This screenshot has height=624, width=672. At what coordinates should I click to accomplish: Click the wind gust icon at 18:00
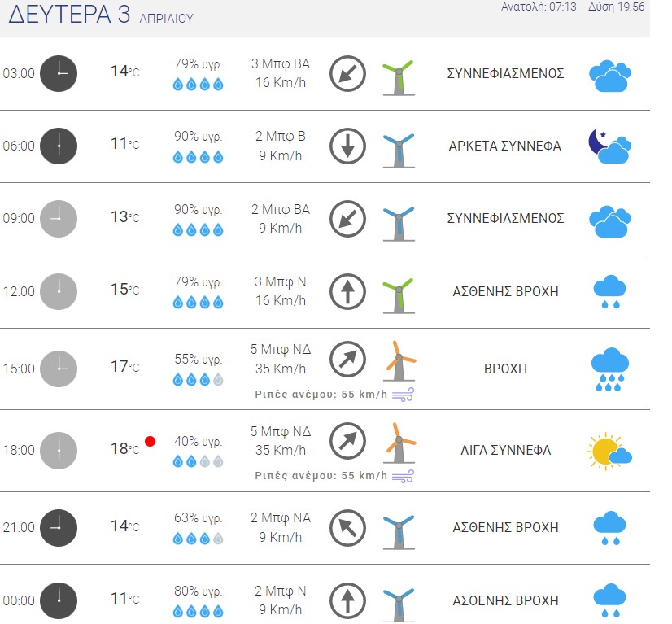[403, 476]
